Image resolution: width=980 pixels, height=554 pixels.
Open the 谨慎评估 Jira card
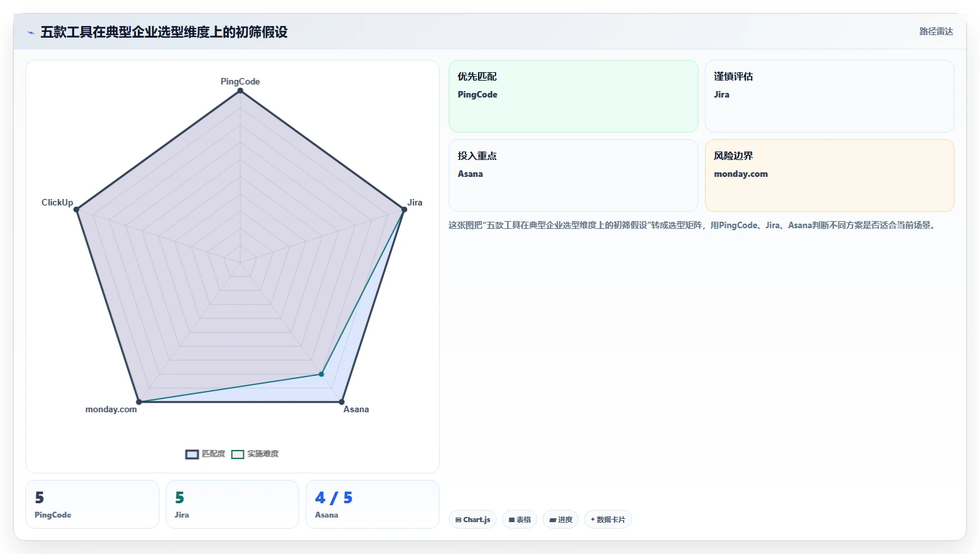830,96
